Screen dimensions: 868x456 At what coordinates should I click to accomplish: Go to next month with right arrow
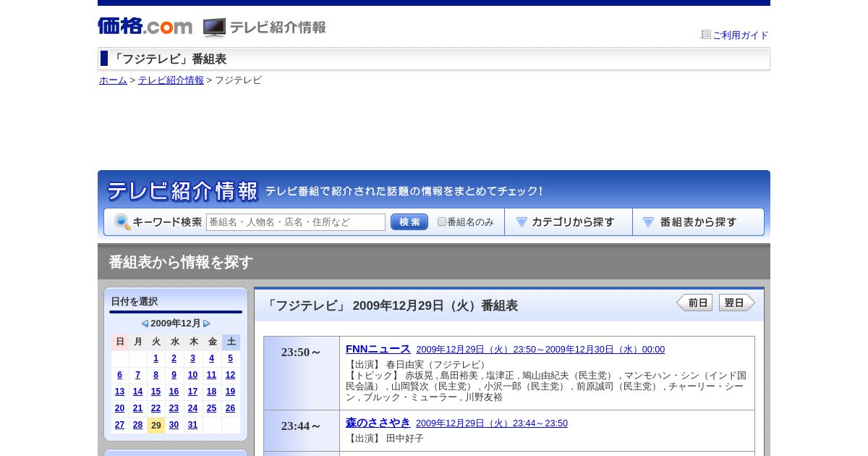[207, 324]
